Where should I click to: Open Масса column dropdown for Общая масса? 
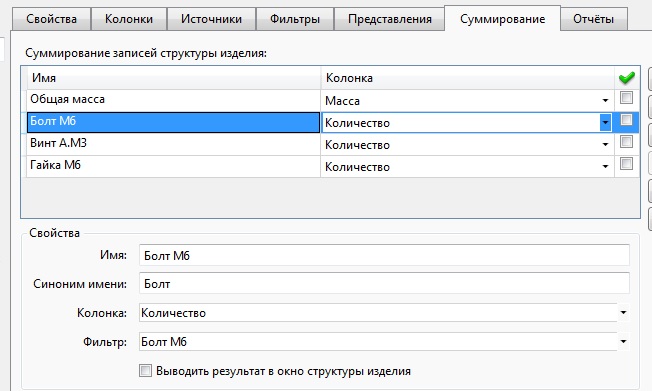click(x=605, y=101)
